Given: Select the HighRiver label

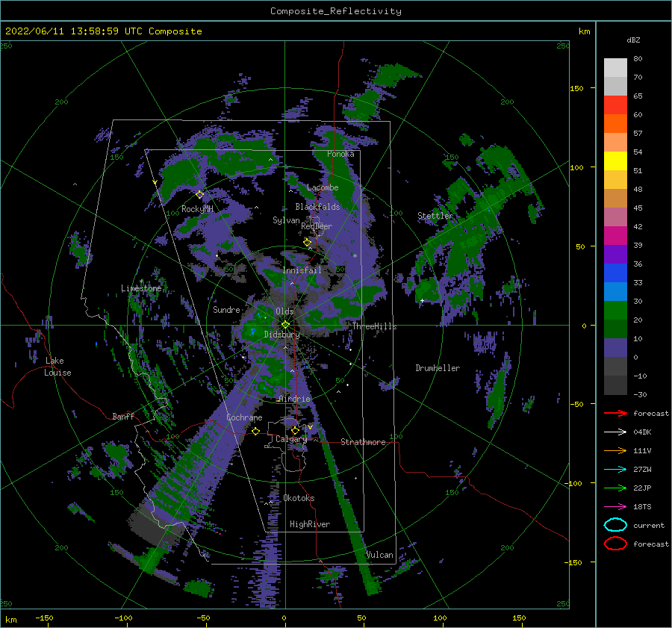Looking at the screenshot, I should (x=310, y=524).
